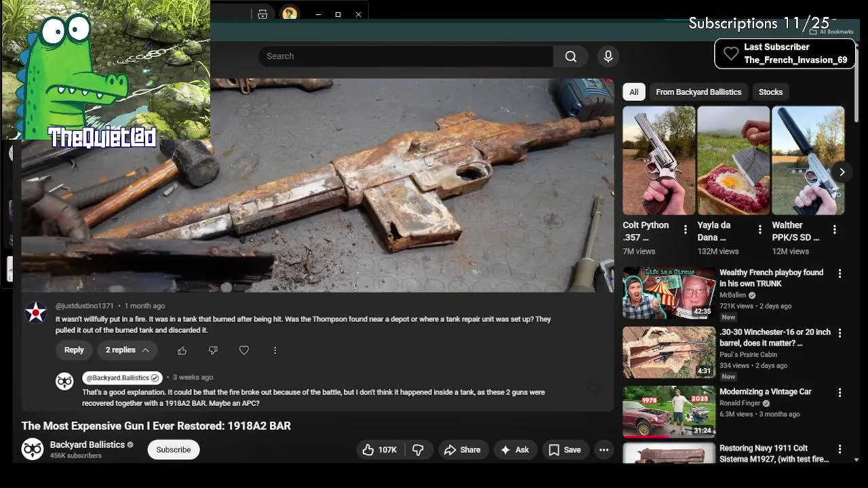The height and width of the screenshot is (488, 868).
Task: Open the All Bookmarks folder
Action: point(832,32)
